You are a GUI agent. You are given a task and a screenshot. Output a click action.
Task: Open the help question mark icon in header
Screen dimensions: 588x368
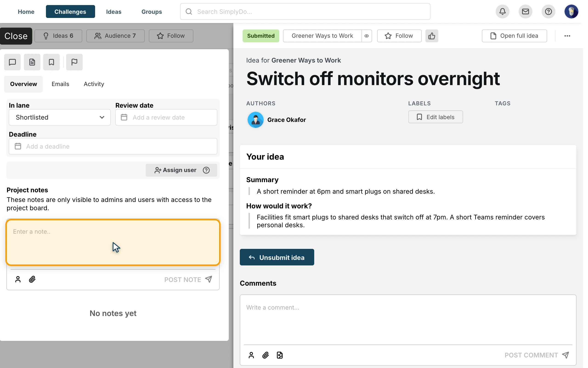[x=548, y=11]
